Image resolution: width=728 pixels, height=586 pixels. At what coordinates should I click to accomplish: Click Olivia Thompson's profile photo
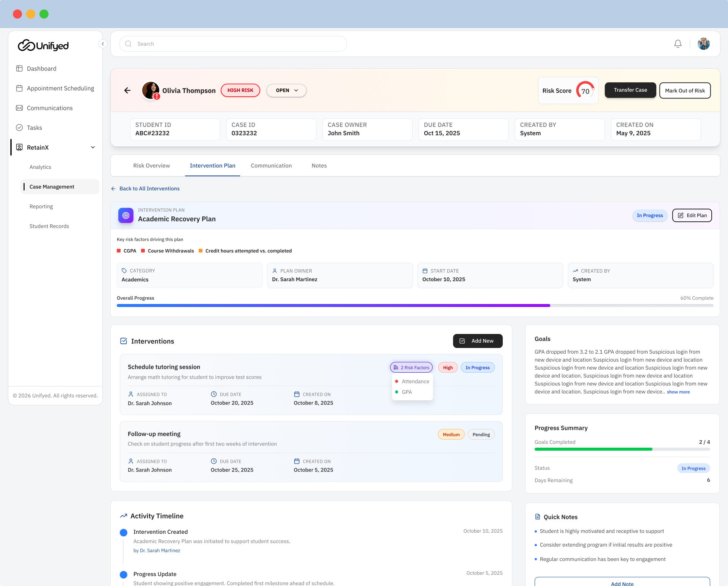click(x=151, y=90)
